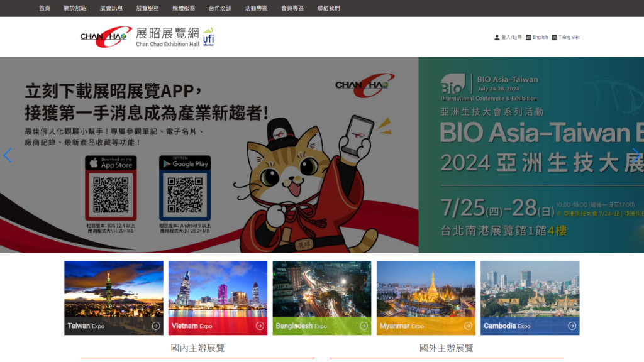Click the Chan Chao Exhibition Hall subtitle
This screenshot has height=362, width=644.
click(167, 45)
